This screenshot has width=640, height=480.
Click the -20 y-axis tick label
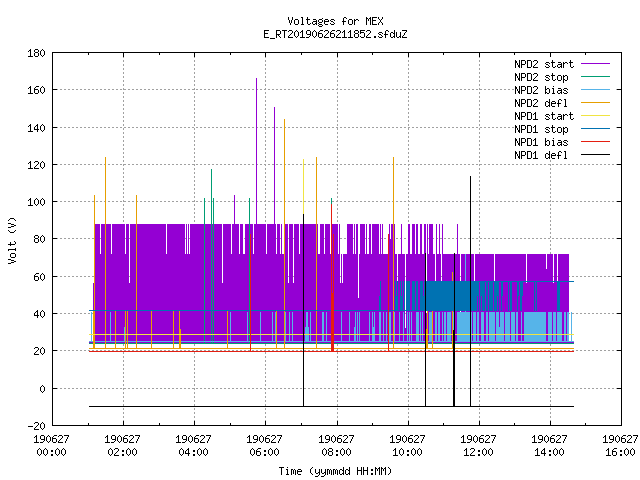point(36,426)
